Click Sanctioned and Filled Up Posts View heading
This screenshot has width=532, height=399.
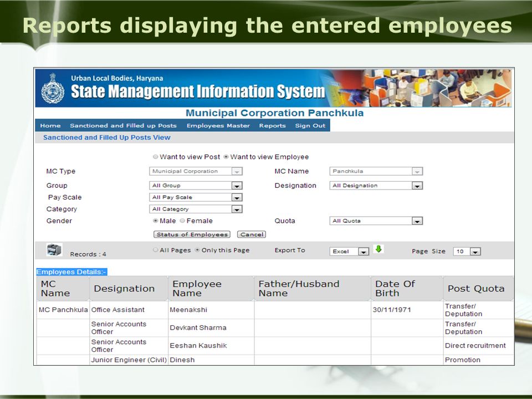(x=106, y=137)
